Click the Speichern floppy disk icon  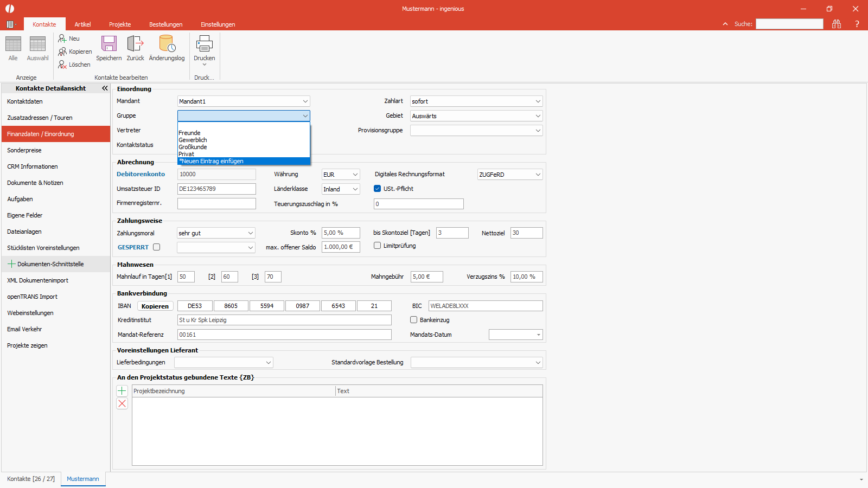point(109,44)
